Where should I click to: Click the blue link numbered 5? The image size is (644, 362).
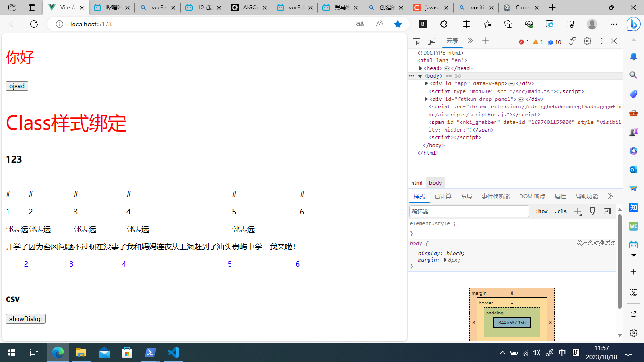[x=230, y=264]
